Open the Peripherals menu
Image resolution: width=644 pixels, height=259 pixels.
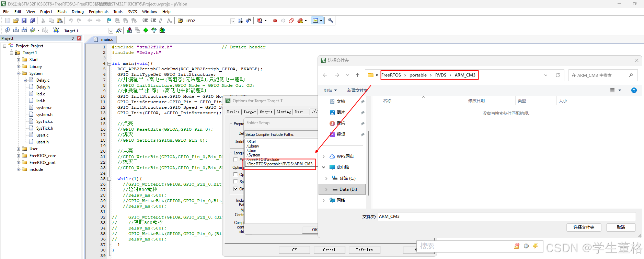coord(99,12)
